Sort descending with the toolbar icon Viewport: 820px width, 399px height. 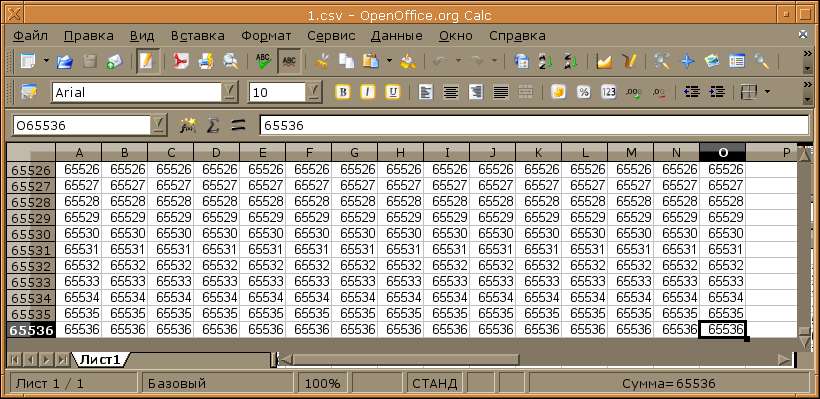(570, 62)
